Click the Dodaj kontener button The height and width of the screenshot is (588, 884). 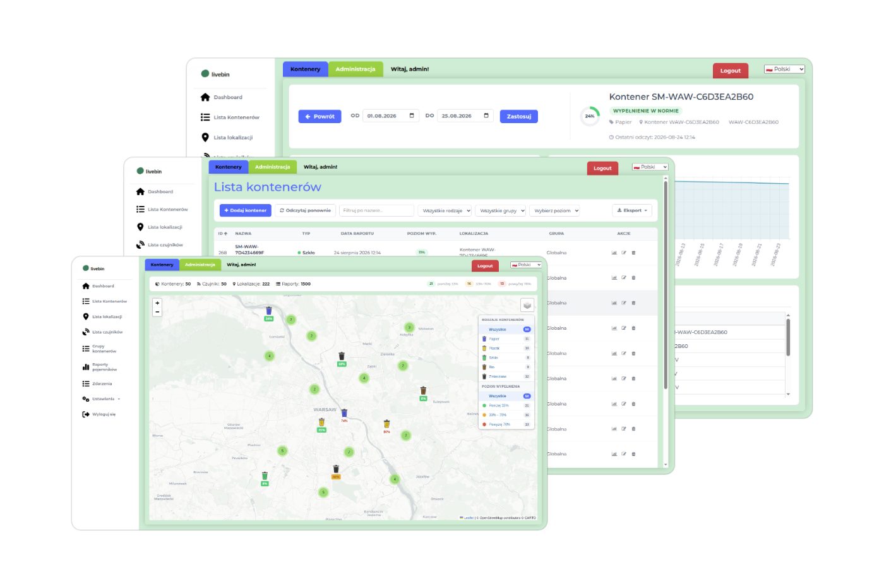point(246,210)
